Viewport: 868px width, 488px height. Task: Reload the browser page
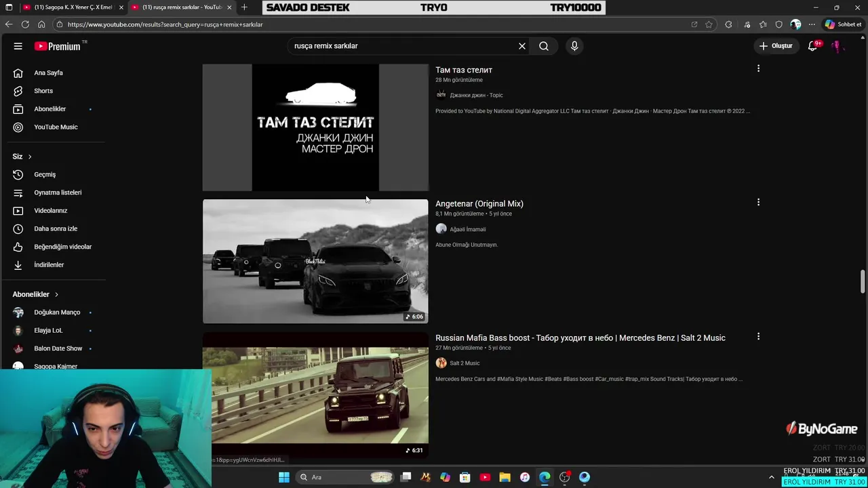point(25,24)
